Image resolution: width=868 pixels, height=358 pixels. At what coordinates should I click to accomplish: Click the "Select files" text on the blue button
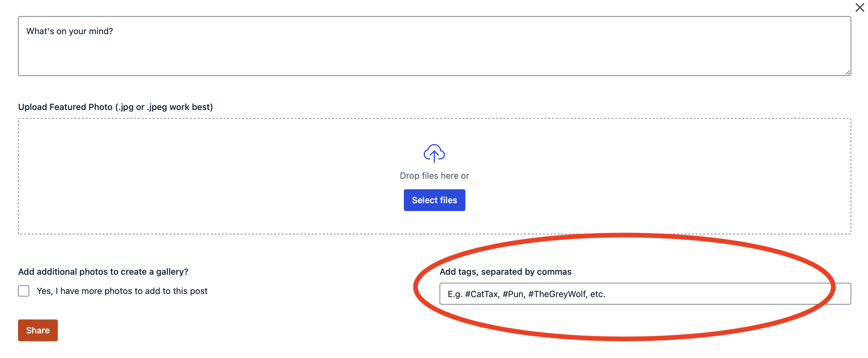[x=434, y=200]
